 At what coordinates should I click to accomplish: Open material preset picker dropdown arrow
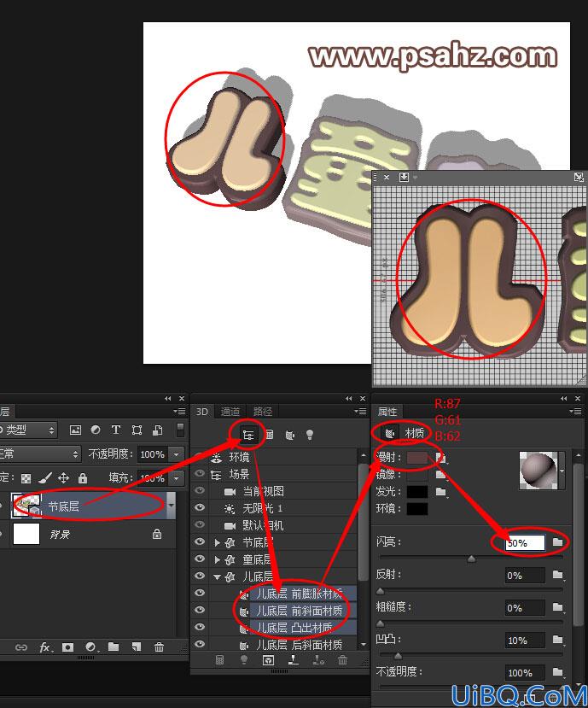(562, 471)
